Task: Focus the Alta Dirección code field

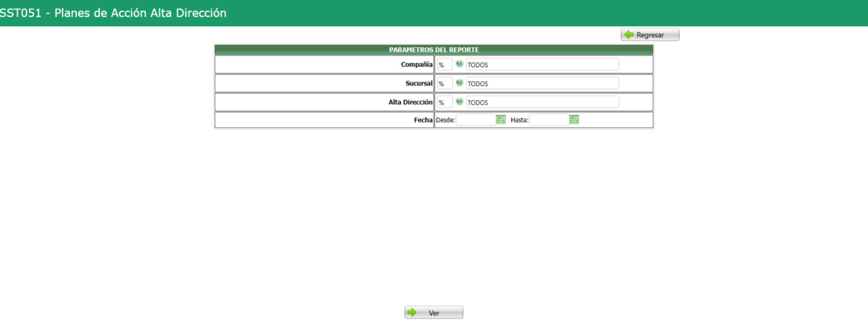Action: tap(445, 102)
